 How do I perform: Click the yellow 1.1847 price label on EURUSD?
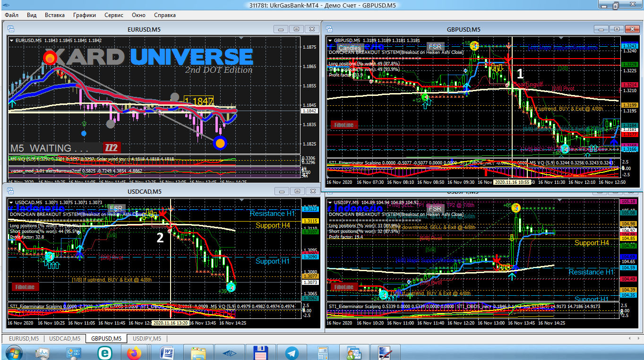click(x=199, y=101)
